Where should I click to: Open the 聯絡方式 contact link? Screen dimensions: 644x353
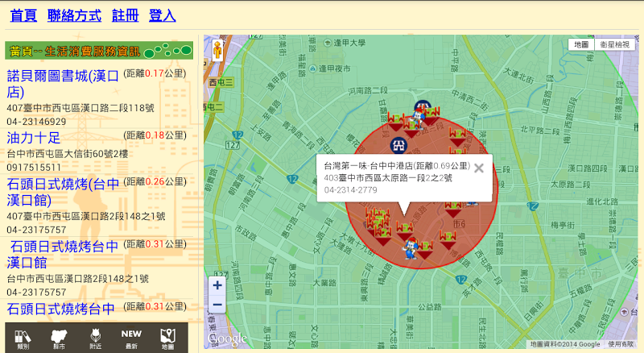tap(74, 15)
